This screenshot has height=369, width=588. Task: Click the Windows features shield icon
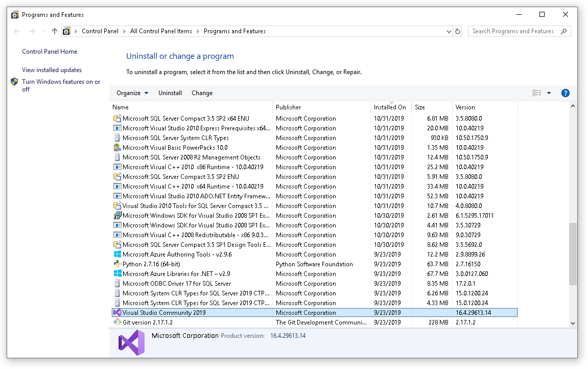point(14,82)
